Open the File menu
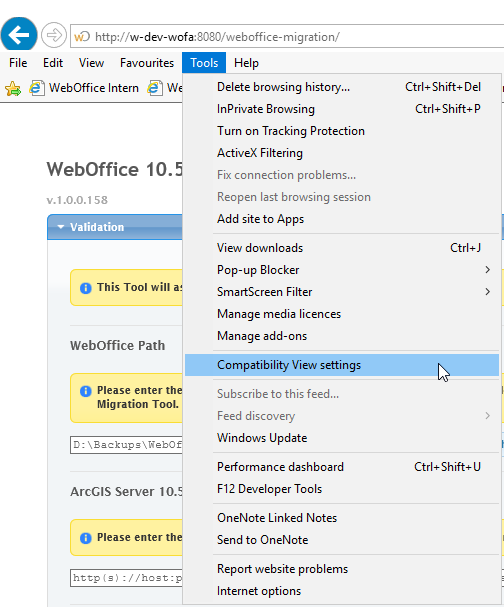This screenshot has height=607, width=504. pos(18,63)
